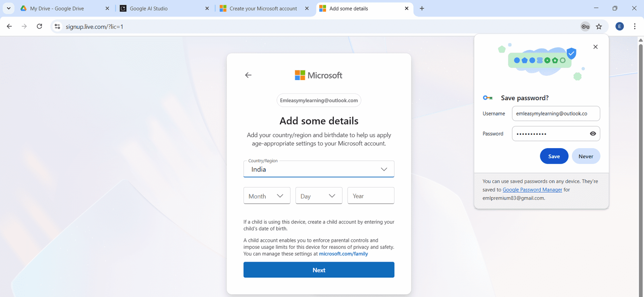Click Never in the save password prompt
644x297 pixels.
586,157
